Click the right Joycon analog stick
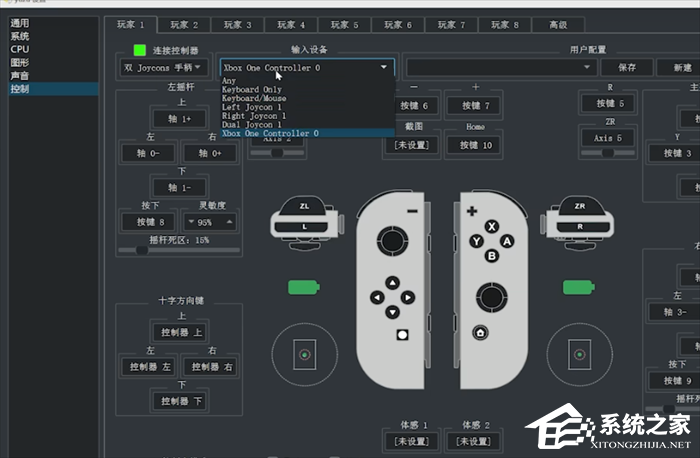This screenshot has height=458, width=700. 492,297
